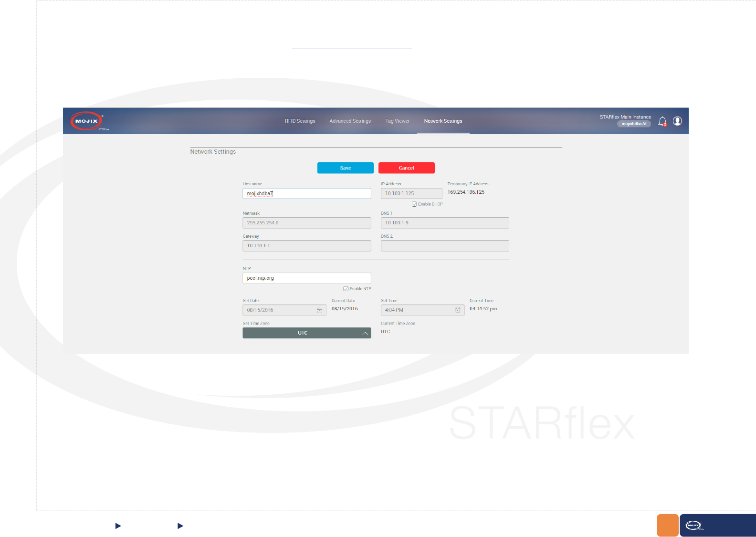756x537 pixels.
Task: Click the empty DNS 2 field
Action: 445,246
